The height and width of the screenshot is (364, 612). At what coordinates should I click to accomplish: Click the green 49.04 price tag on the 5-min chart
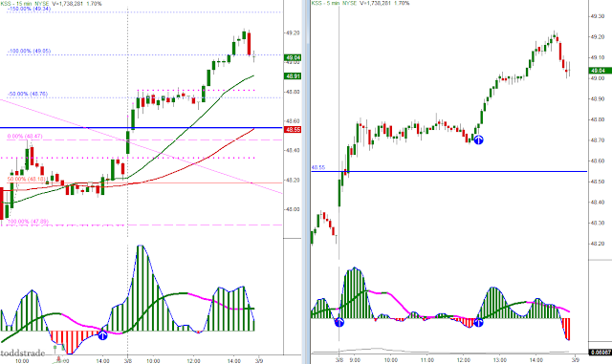point(601,71)
